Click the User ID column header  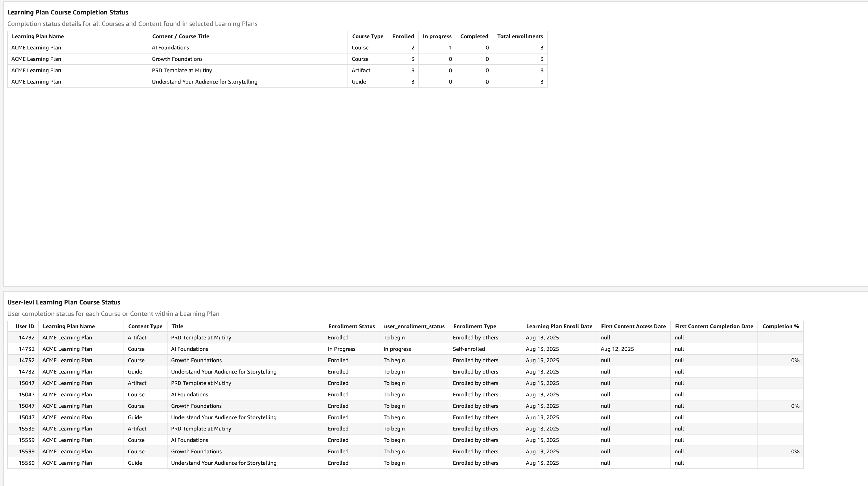click(x=25, y=326)
